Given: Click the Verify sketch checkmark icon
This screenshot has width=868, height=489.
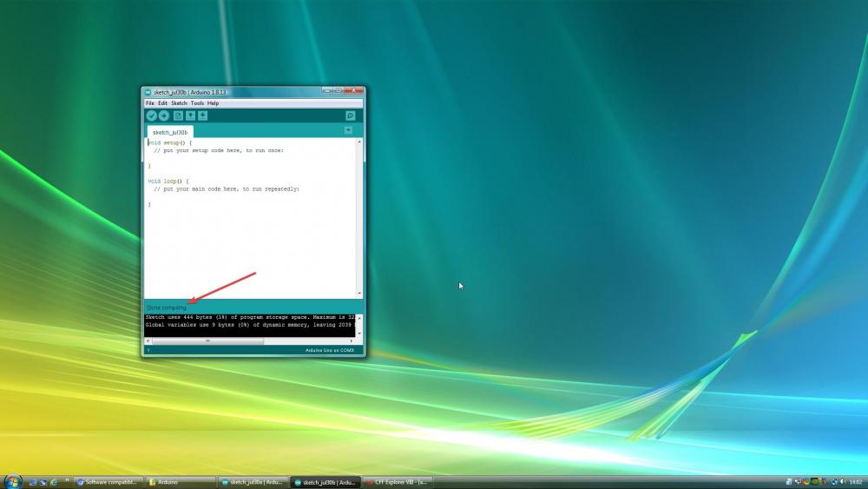Looking at the screenshot, I should coord(151,116).
